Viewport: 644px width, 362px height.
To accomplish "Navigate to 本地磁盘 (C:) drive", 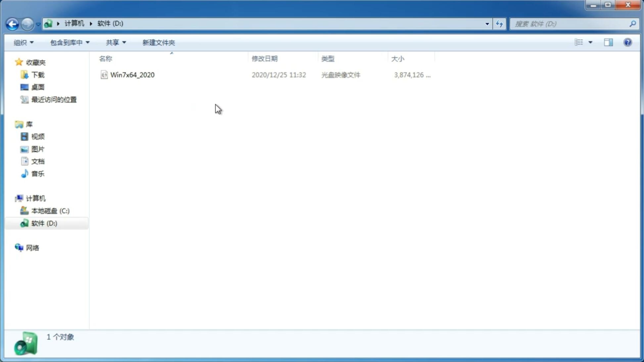I will (x=50, y=211).
